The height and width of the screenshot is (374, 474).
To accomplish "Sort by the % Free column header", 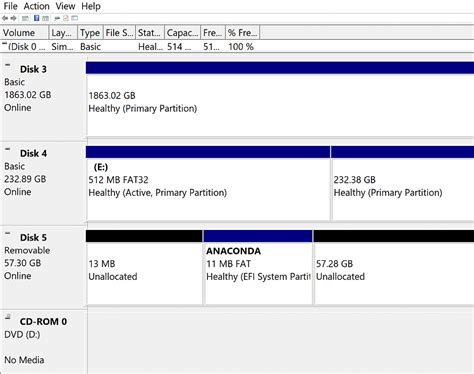I will 243,33.
